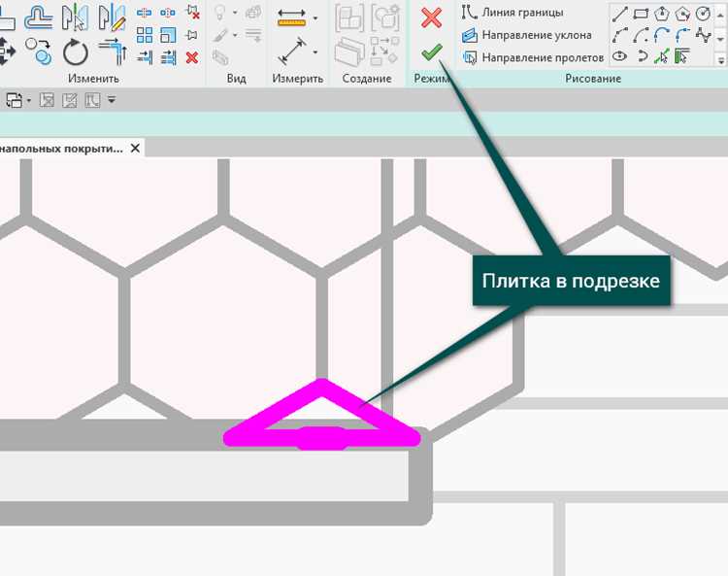This screenshot has height=576, width=728.
Task: Select the magenta highlighted triangle tile
Action: pos(321,415)
